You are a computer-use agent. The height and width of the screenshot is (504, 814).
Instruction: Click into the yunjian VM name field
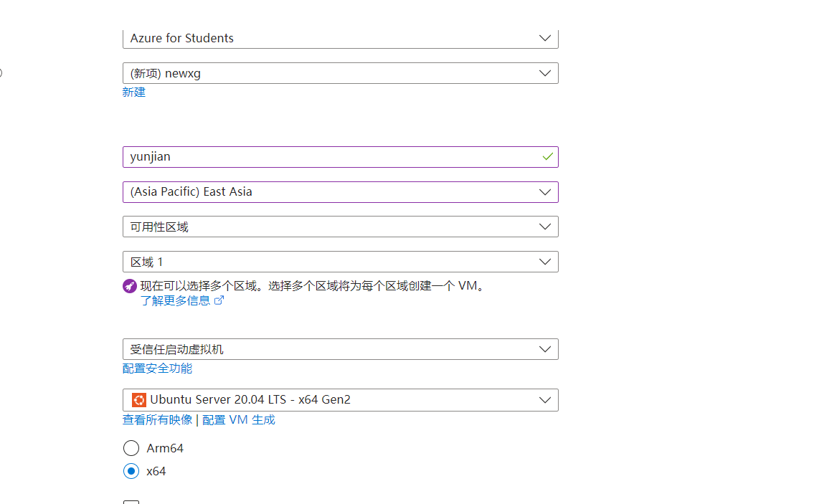tap(330, 156)
